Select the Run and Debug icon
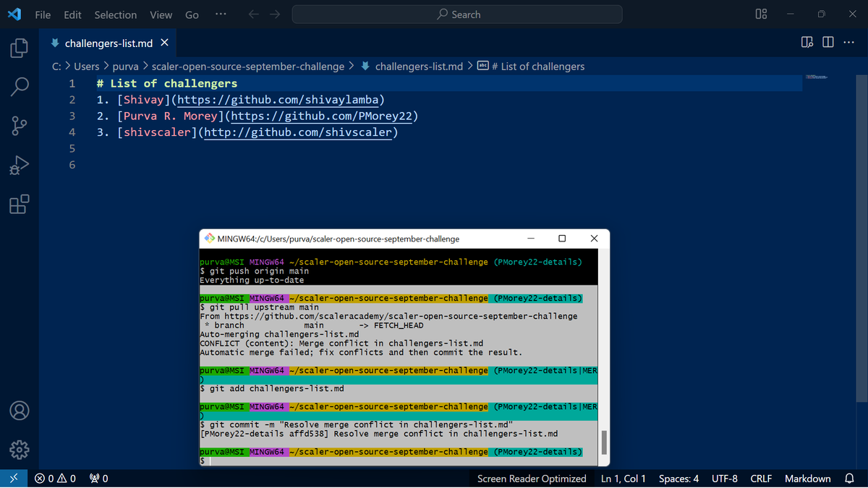868x488 pixels. click(x=18, y=164)
